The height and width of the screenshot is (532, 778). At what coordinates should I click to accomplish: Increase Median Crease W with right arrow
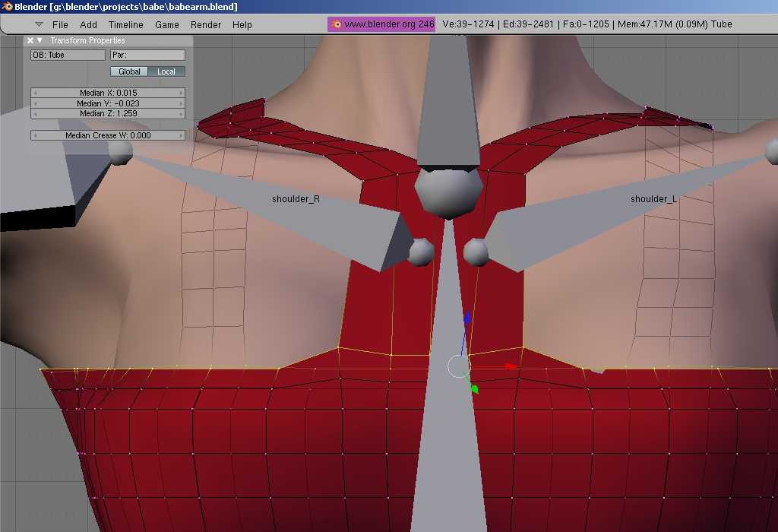tap(181, 135)
